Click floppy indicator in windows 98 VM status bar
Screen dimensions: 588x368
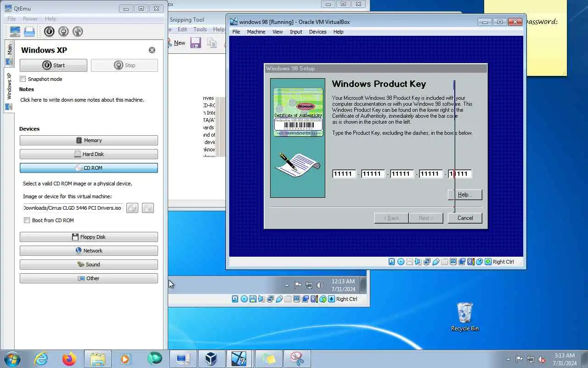[x=409, y=262]
